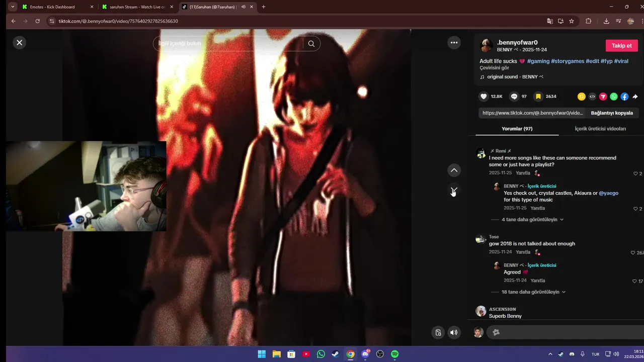644x362 pixels.
Task: Click the address bar URL
Action: 118,21
